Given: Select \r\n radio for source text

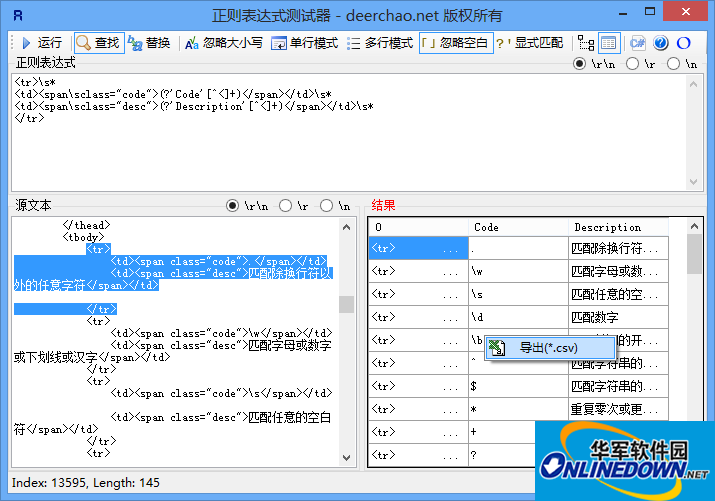Looking at the screenshot, I should (247, 206).
